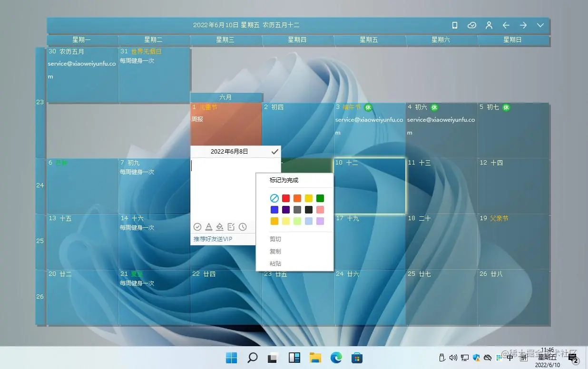Click the mark-complete circle check icon

click(197, 227)
